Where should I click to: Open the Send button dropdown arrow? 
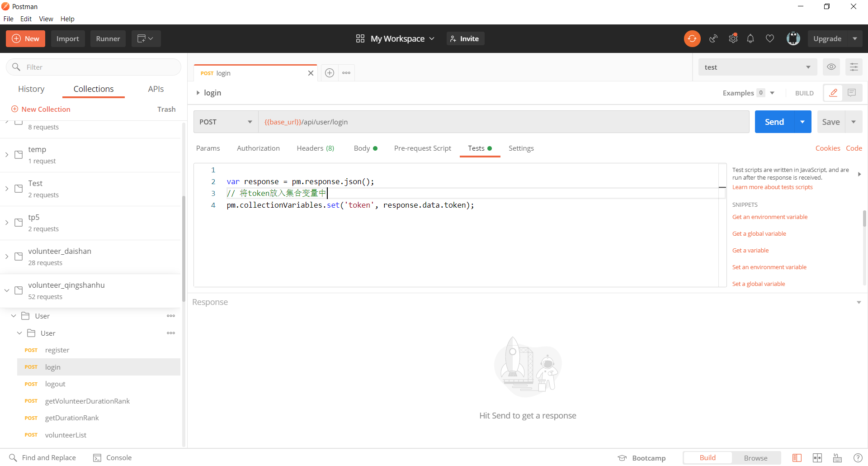click(802, 122)
